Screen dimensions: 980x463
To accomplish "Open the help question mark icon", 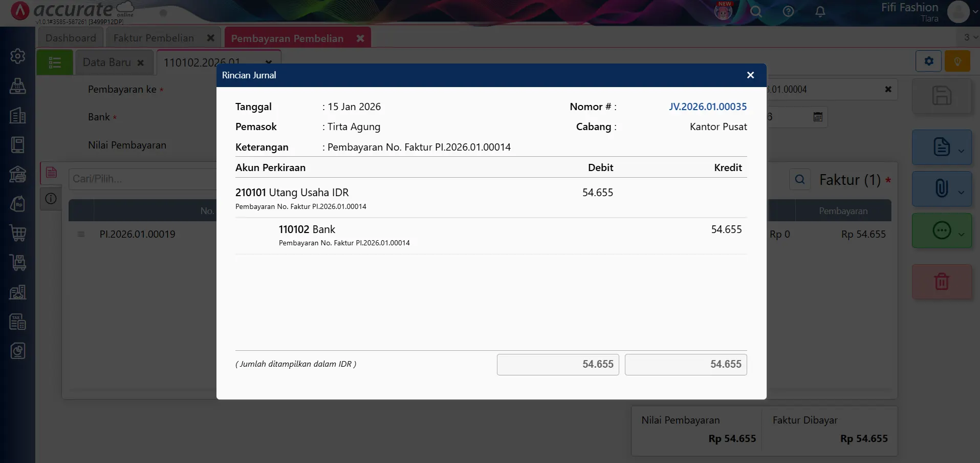I will (x=788, y=12).
